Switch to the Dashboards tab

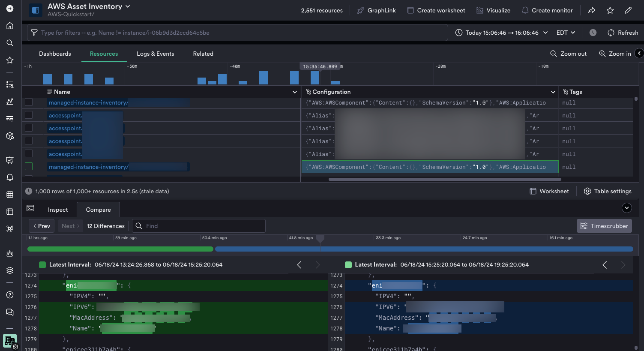(55, 54)
